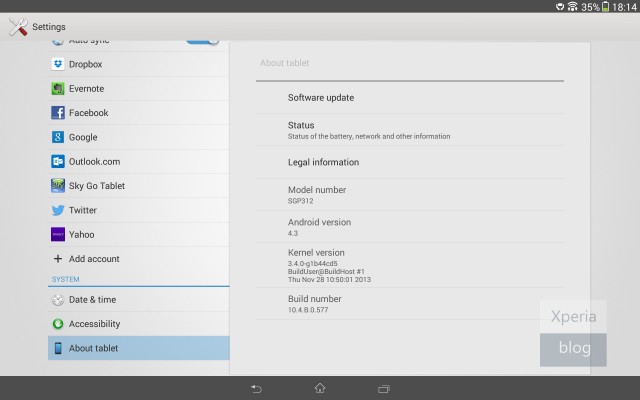
Task: Open Recent apps from navigation bar
Action: point(384,389)
